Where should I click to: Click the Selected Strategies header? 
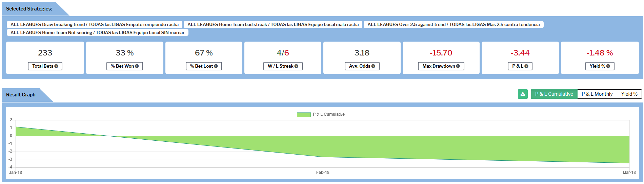click(29, 9)
